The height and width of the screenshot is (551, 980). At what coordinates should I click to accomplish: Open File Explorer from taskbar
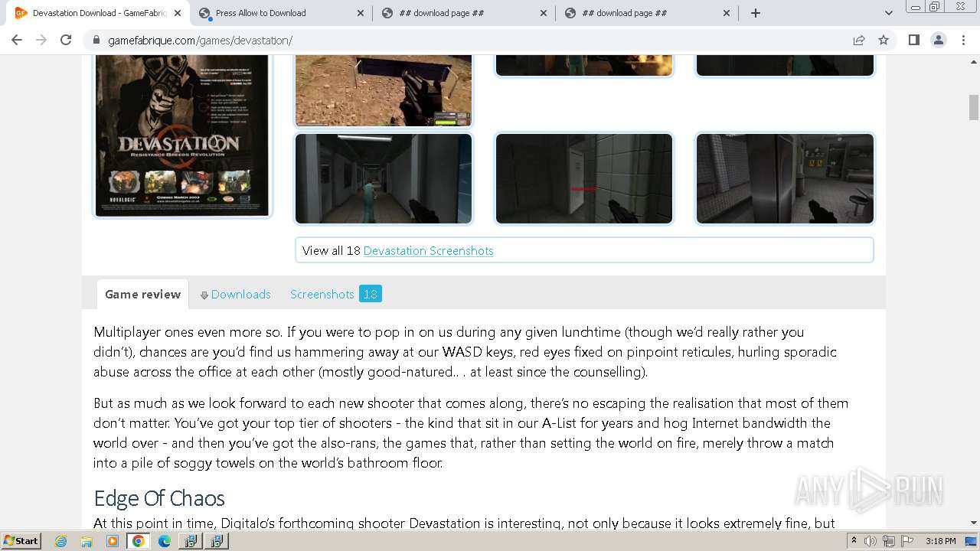click(x=87, y=541)
